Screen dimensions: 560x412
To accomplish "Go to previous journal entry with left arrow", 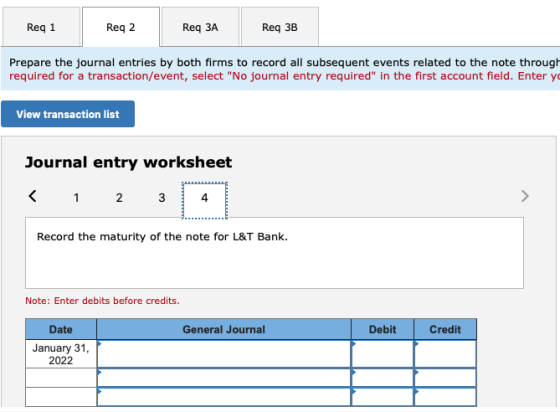I will click(x=32, y=196).
